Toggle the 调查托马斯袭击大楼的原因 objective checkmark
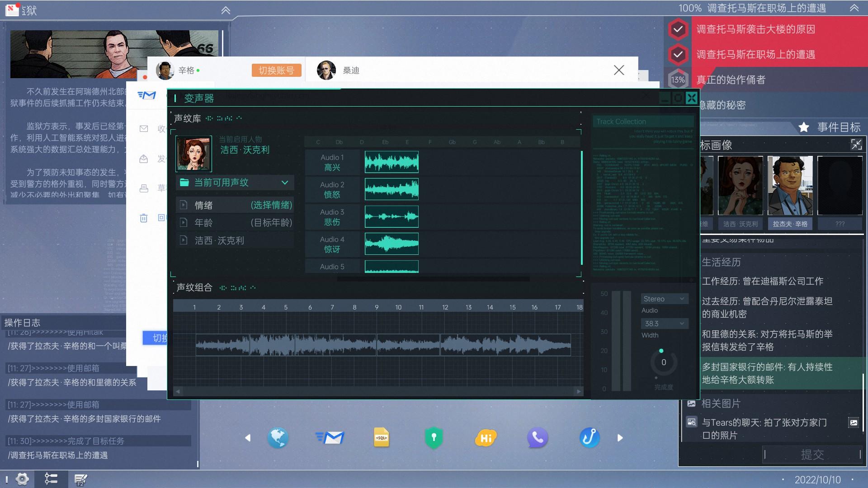 tap(678, 29)
